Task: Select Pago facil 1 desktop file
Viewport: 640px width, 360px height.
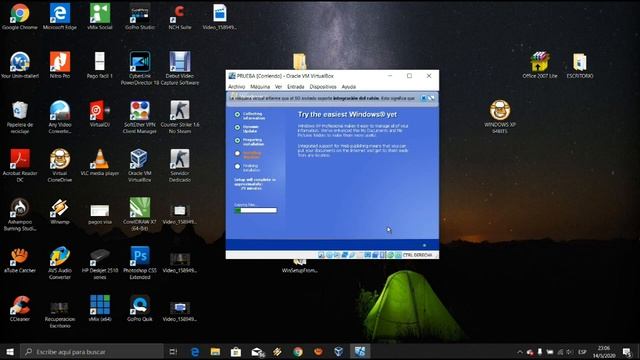Action: (100, 65)
